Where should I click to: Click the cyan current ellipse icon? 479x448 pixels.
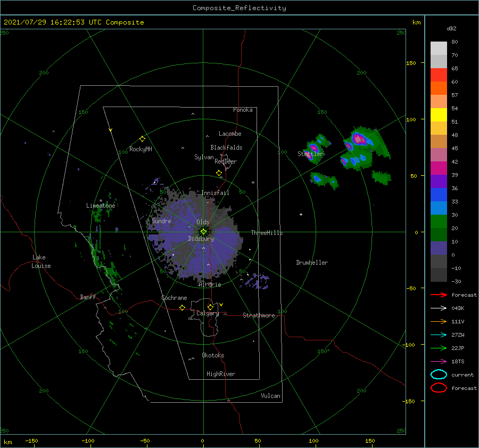tap(439, 374)
